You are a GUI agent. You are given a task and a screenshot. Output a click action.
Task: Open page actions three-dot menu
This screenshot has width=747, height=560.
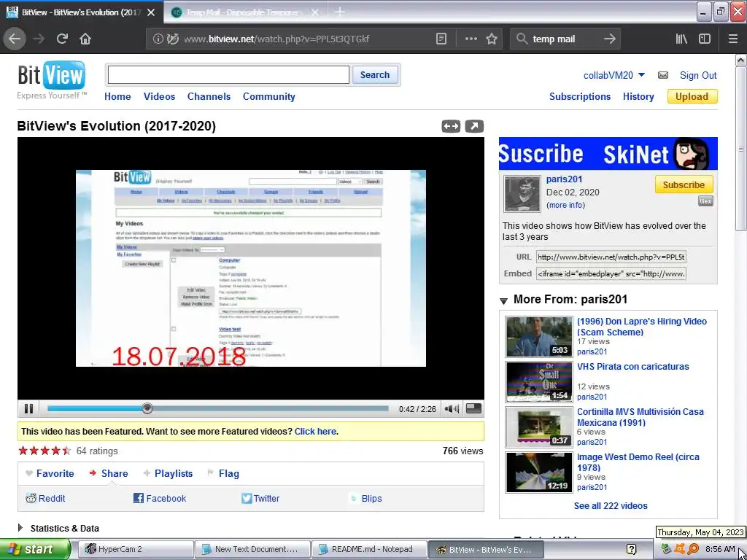pyautogui.click(x=471, y=39)
